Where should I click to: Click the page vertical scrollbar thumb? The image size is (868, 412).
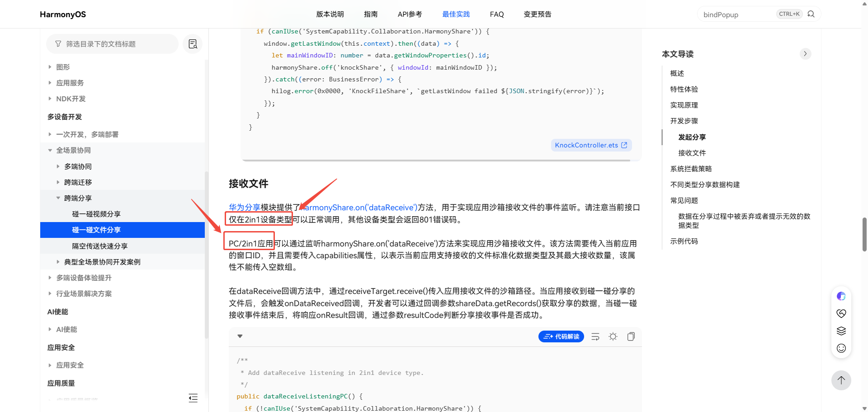[x=864, y=234]
